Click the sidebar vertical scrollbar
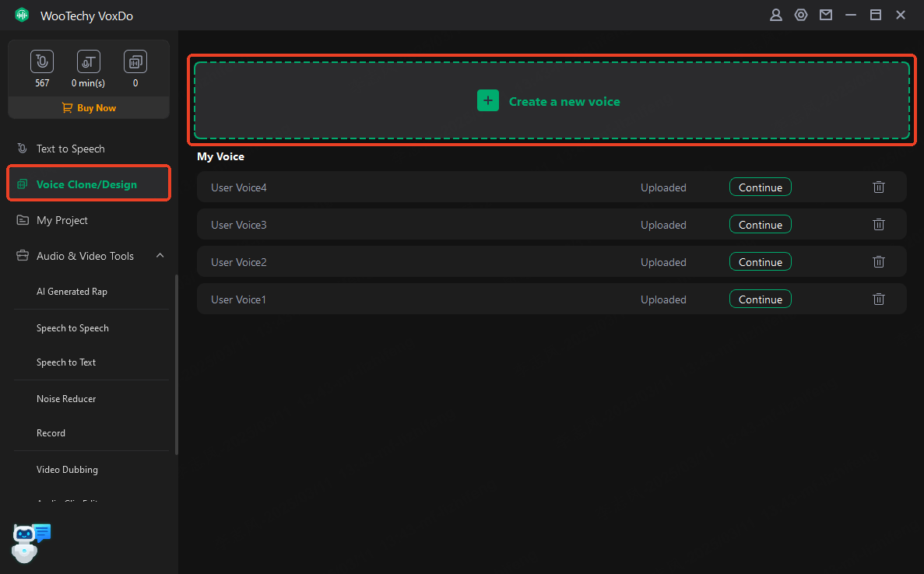924x574 pixels. (177, 364)
